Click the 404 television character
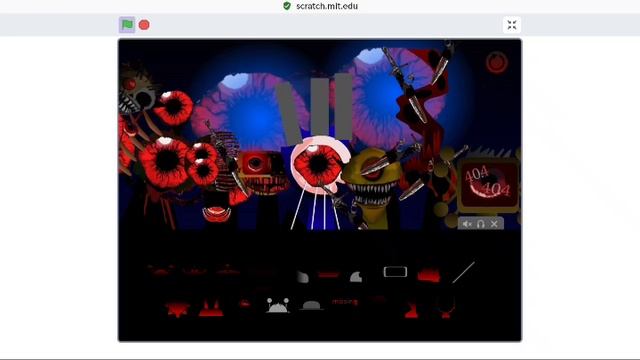This screenshot has height=360, width=640. [x=488, y=184]
